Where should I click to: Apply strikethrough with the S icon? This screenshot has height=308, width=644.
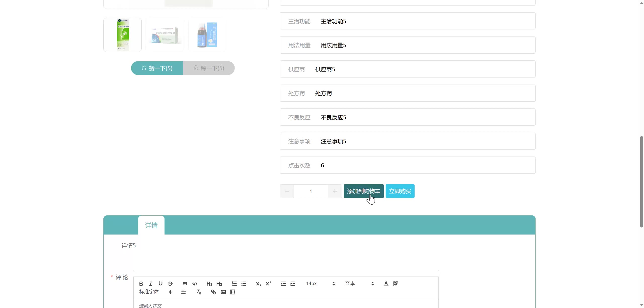(170, 284)
